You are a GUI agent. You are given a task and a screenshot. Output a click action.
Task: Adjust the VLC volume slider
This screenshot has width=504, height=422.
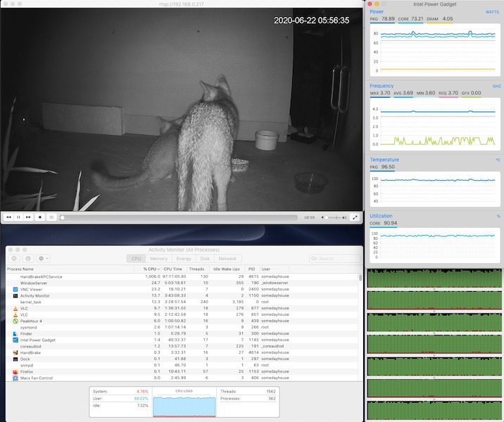pyautogui.click(x=333, y=217)
